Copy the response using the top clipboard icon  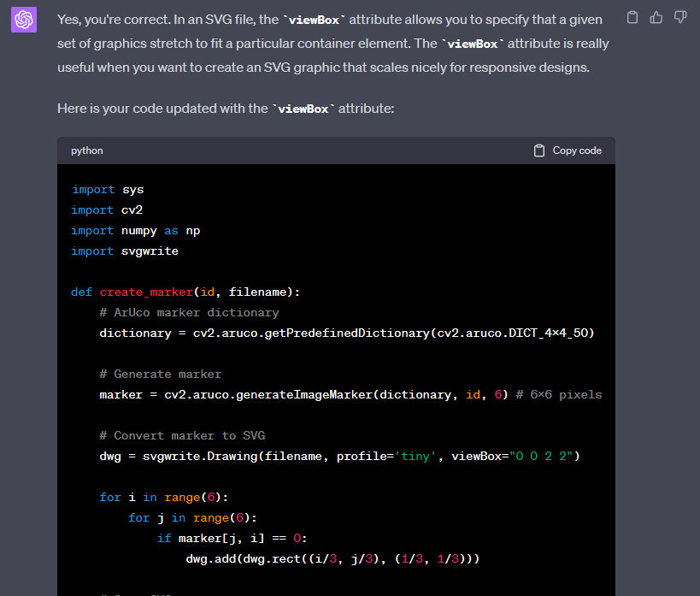point(632,17)
